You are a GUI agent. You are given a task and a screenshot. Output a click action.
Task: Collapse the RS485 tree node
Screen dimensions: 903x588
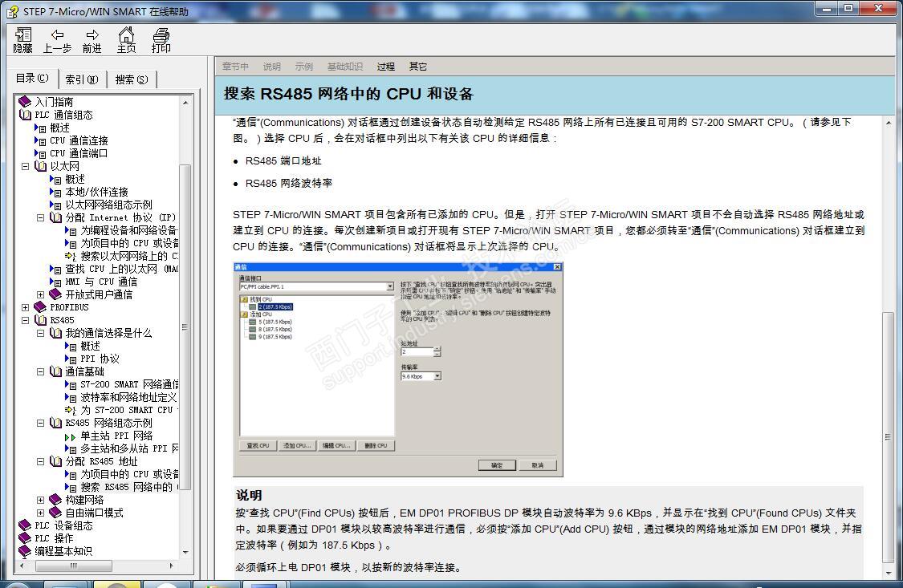click(26, 320)
